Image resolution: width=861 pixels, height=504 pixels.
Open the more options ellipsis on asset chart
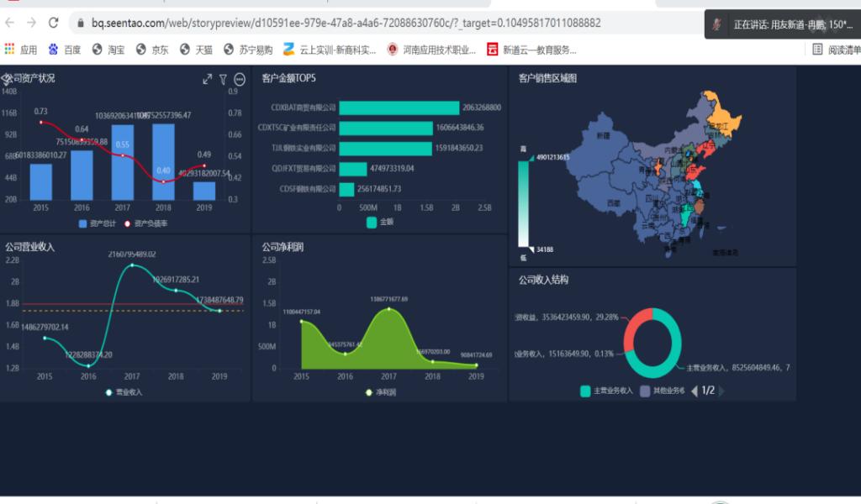tap(240, 79)
